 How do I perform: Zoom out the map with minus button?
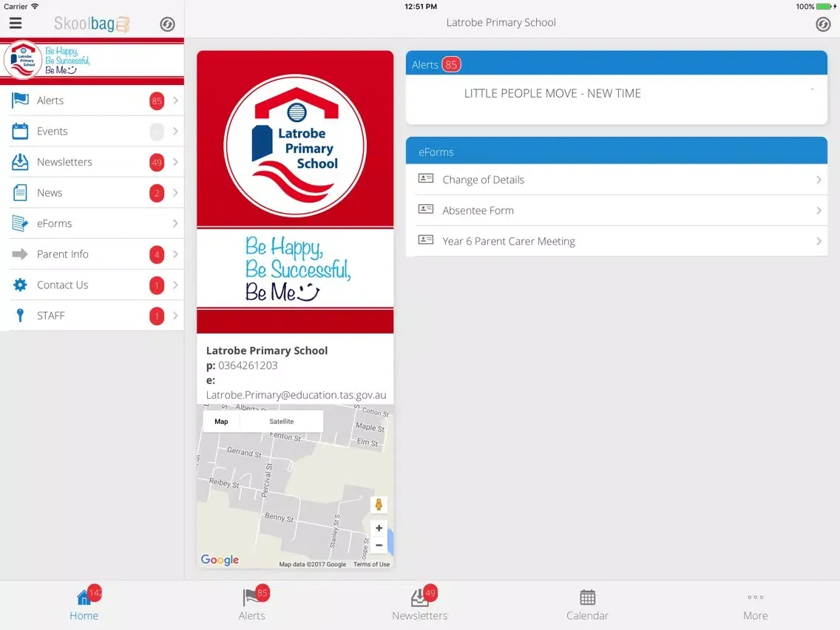click(x=379, y=546)
